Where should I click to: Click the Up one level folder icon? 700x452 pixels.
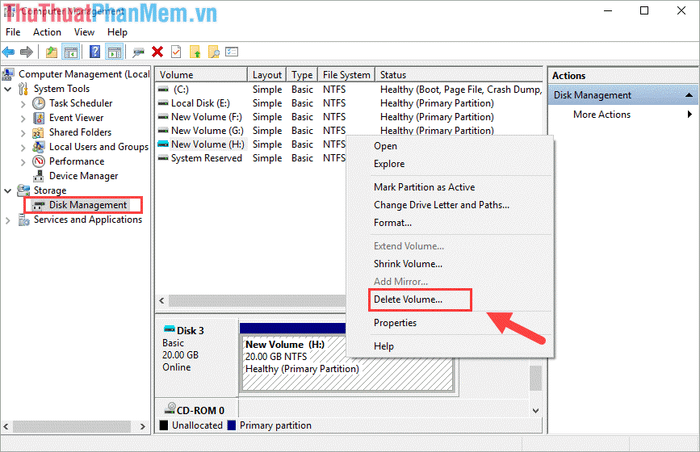point(51,52)
